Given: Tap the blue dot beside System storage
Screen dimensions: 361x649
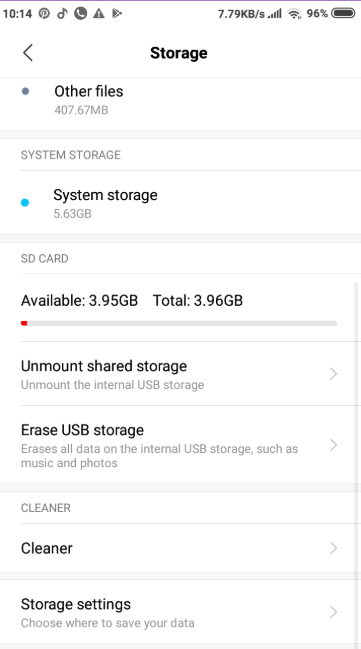Looking at the screenshot, I should 25,202.
